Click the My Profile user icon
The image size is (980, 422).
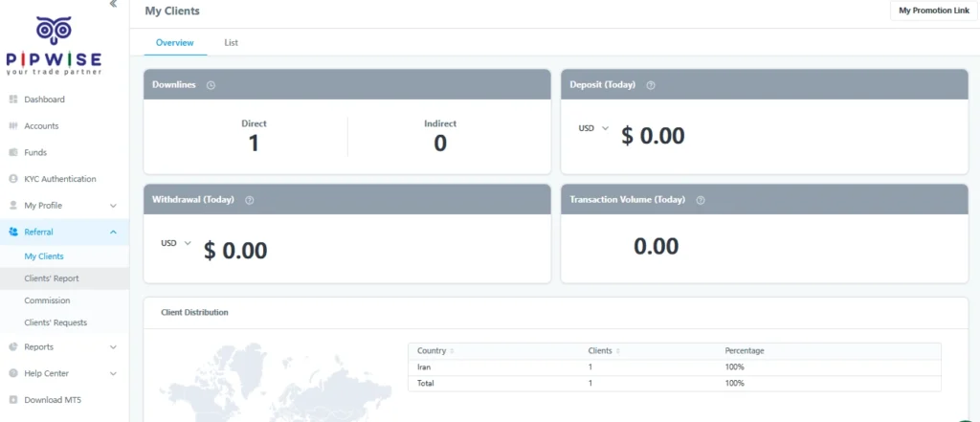tap(13, 205)
